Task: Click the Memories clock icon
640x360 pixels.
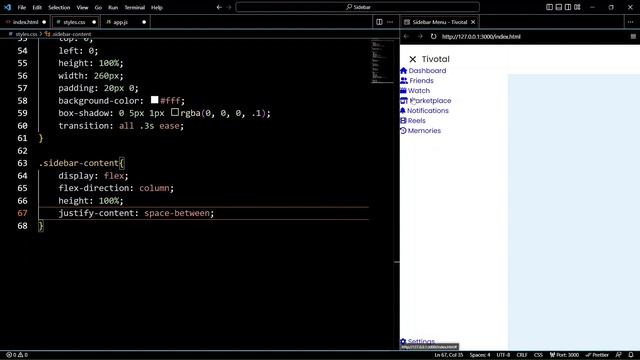Action: click(x=403, y=131)
